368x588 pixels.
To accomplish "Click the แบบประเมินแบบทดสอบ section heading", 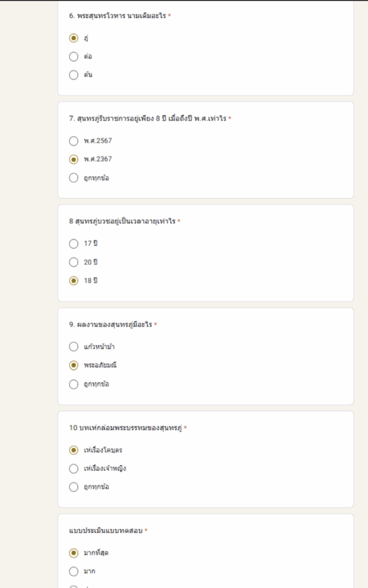I will click(106, 531).
